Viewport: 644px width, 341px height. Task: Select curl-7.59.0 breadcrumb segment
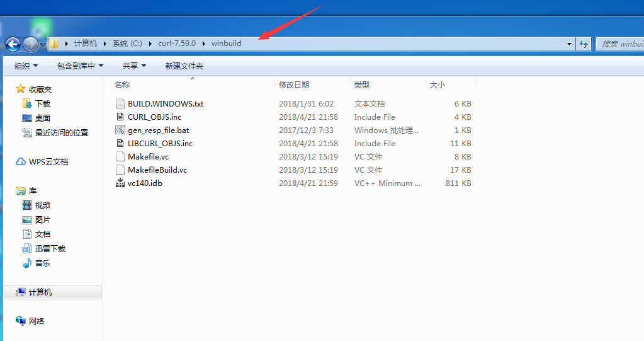(177, 43)
